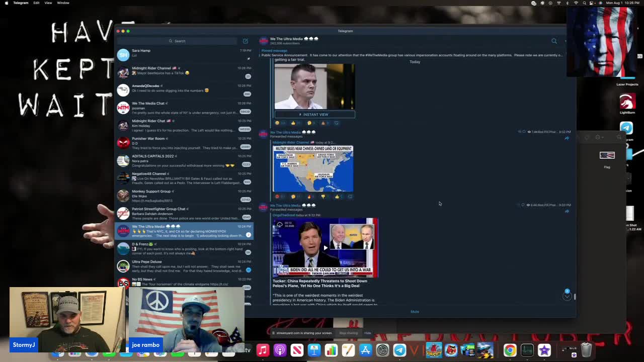Open the No BS News chat
Screen dimensions: 644x362
[184, 282]
